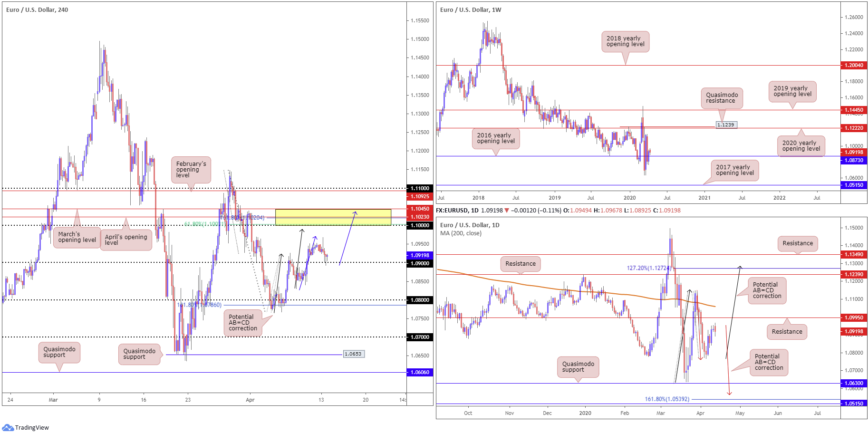868x433 pixels.
Task: Click the red 1.10230 price tag
Action: click(420, 217)
